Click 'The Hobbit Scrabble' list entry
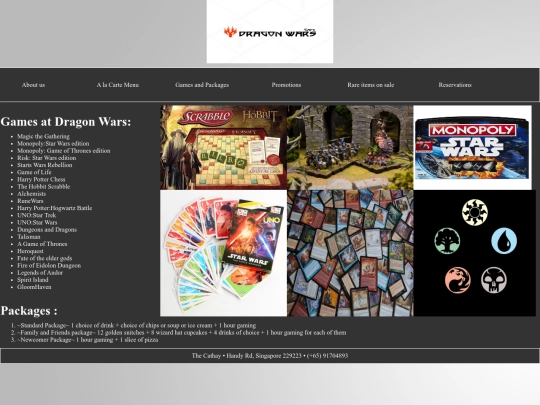540x405 pixels. (x=43, y=187)
